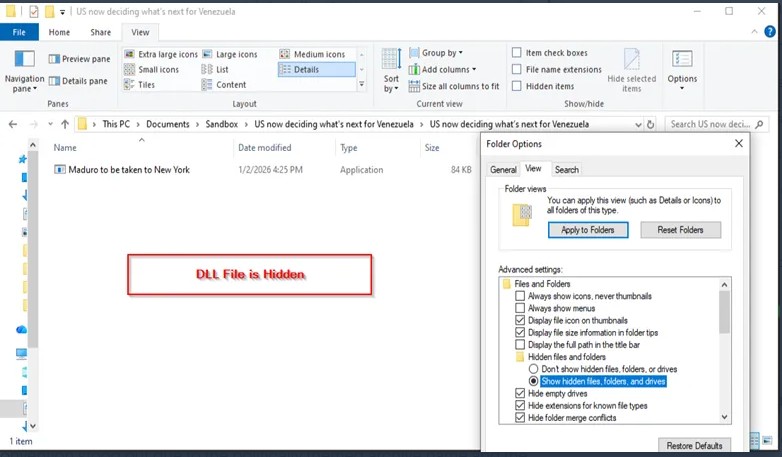Open the Options icon in ribbon

coord(682,60)
